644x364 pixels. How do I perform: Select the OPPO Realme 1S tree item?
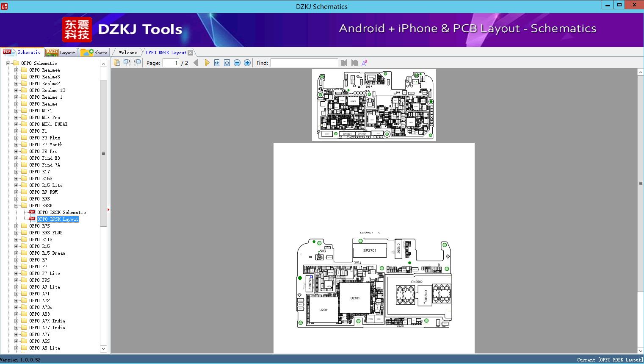pos(47,90)
